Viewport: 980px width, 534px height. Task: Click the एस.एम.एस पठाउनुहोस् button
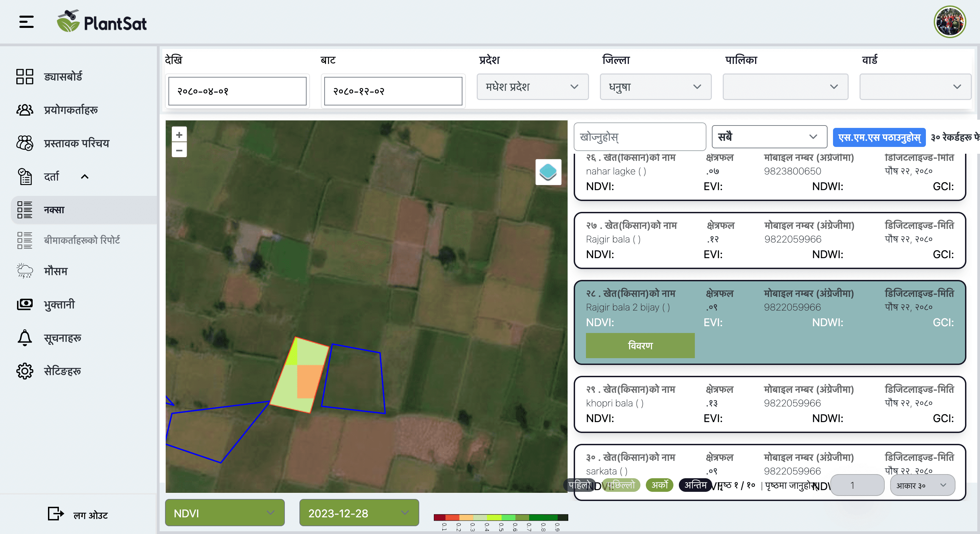(x=879, y=137)
